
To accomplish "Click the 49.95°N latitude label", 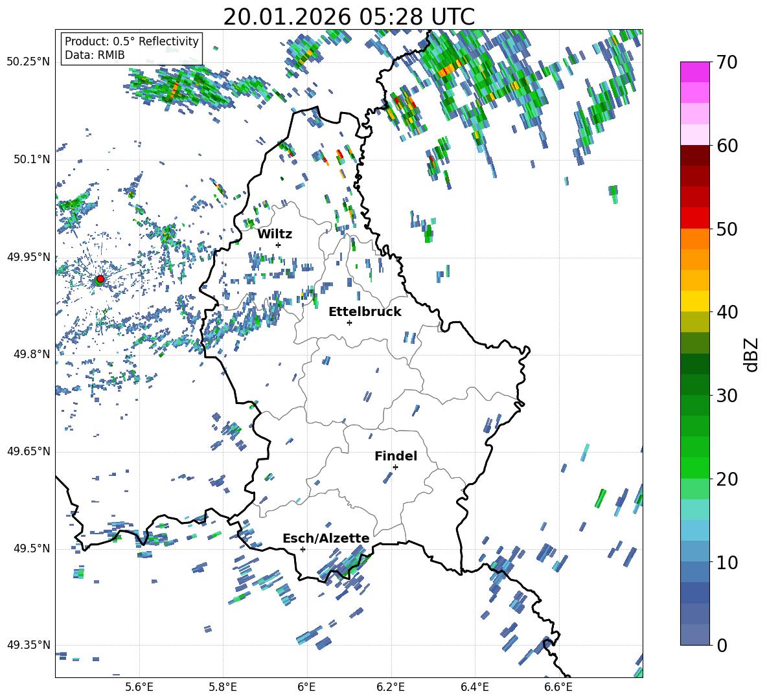I will click(29, 256).
